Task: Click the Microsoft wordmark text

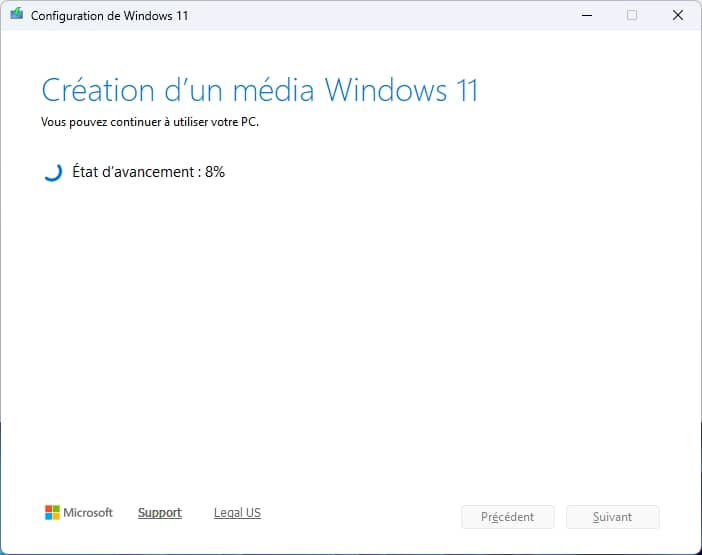Action: point(88,513)
